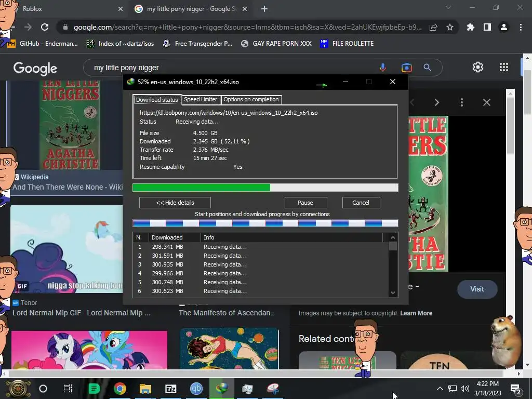Select connection row 2 with 301.591 MB
This screenshot has height=399, width=532.
click(261, 256)
